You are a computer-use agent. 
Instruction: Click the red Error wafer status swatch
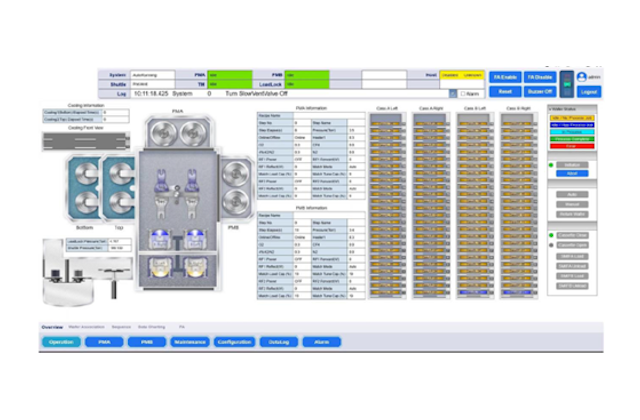point(572,146)
